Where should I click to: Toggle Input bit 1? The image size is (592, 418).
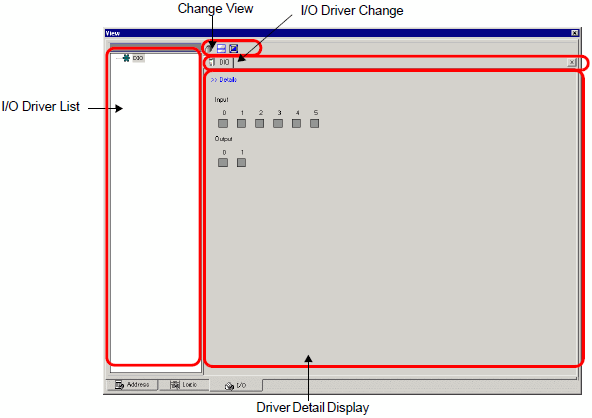241,123
